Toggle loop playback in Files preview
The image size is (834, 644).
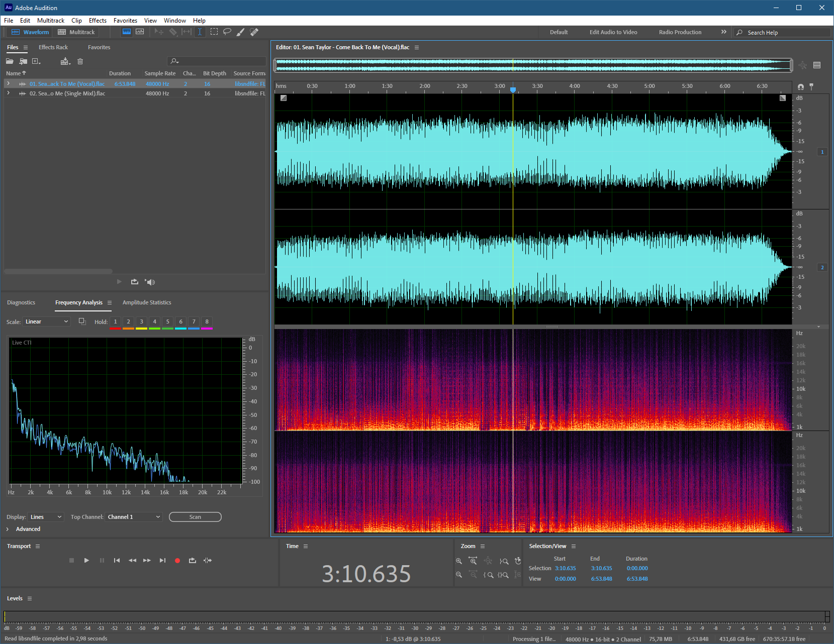135,282
